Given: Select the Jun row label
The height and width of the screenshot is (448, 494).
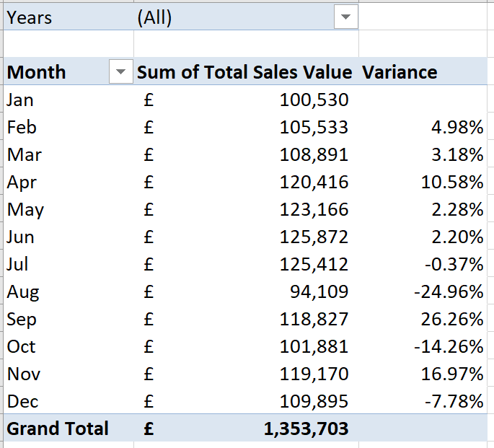Looking at the screenshot, I should click(20, 237).
